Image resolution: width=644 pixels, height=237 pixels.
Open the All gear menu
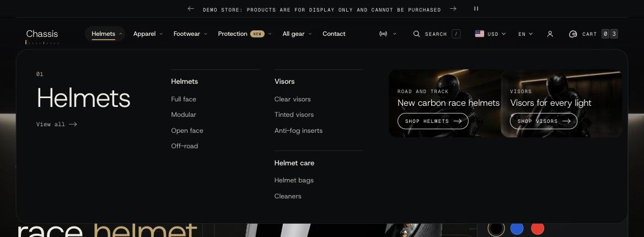(297, 34)
